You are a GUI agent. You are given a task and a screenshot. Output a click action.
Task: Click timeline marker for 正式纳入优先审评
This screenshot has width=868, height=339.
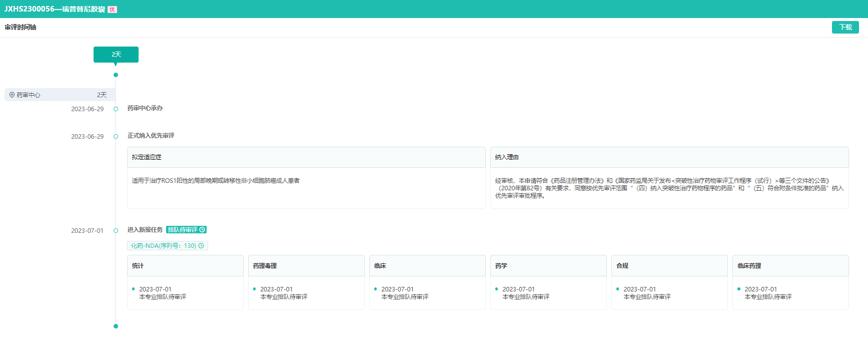pyautogui.click(x=116, y=136)
